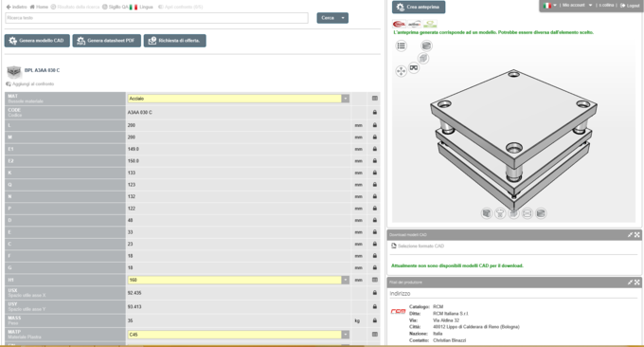
Task: Click the shaded cube view icon in preview
Action: coord(423,59)
